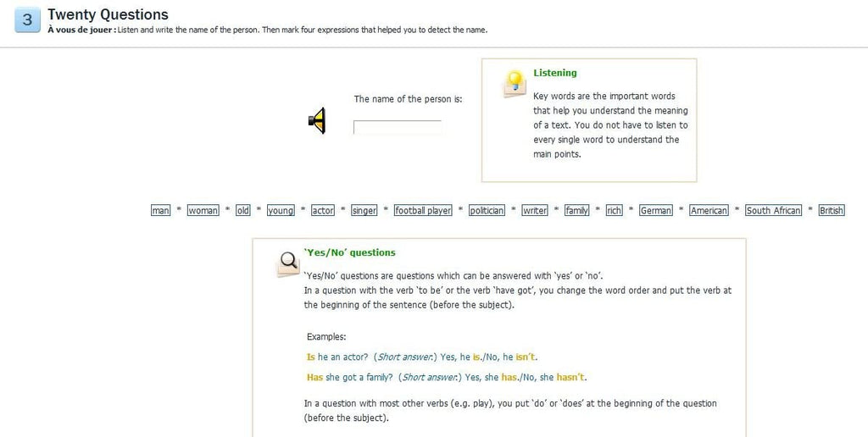Screen dimensions: 868x437
Task: Select the 'young' expression
Action: point(281,210)
